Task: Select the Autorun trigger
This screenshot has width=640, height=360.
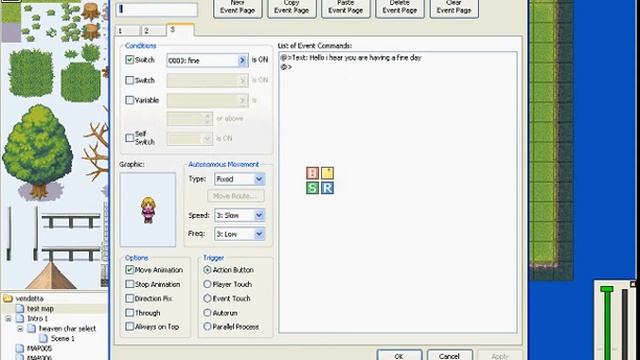Action: point(207,313)
